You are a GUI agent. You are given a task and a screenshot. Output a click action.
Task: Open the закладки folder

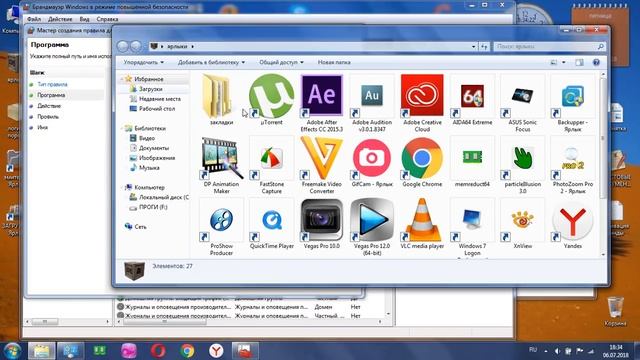coord(221,99)
